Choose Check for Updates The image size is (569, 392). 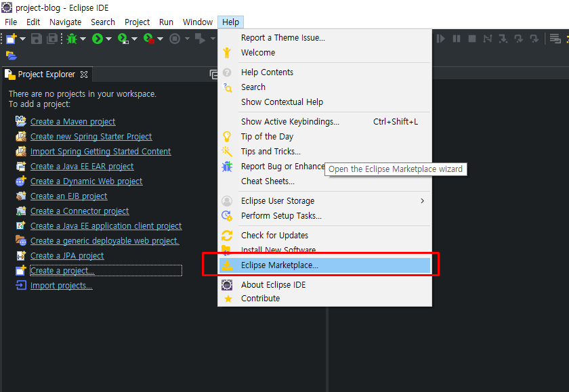point(324,236)
